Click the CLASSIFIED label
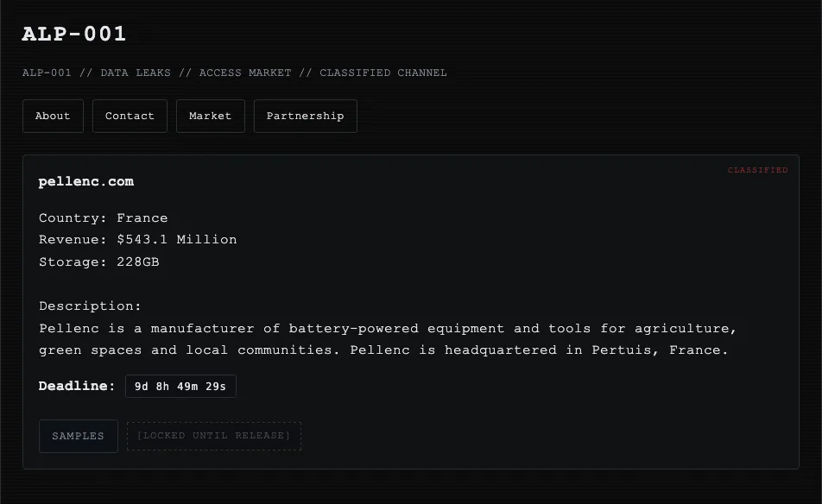 [757, 170]
